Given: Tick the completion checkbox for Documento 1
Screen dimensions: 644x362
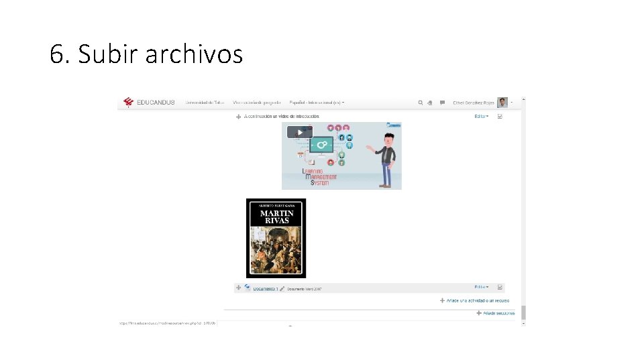Looking at the screenshot, I should [x=500, y=288].
